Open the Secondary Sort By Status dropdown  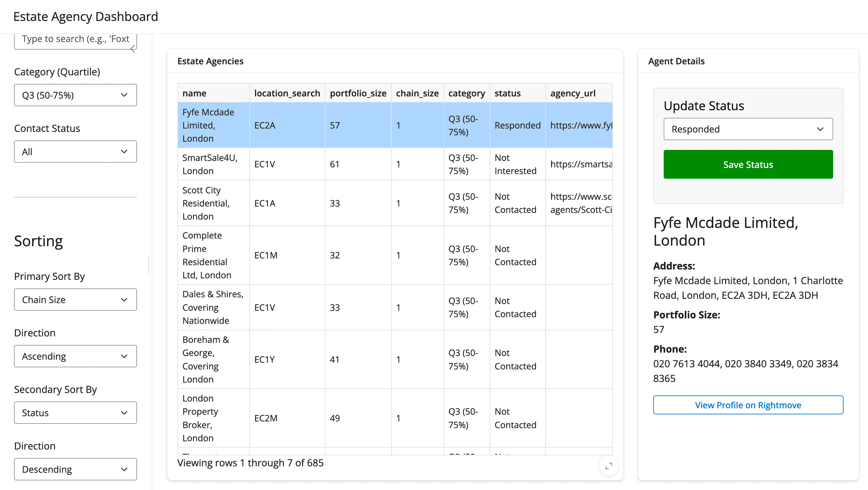point(76,413)
